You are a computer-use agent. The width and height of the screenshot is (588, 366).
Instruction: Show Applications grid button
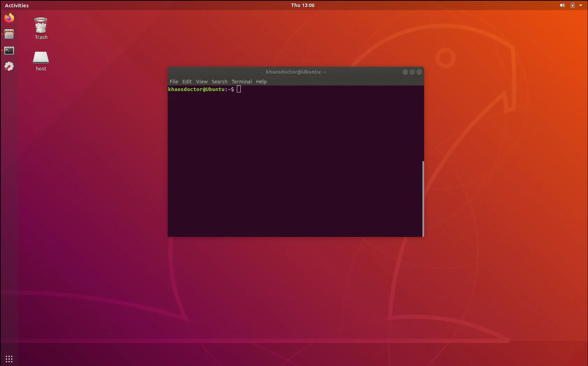tap(9, 359)
